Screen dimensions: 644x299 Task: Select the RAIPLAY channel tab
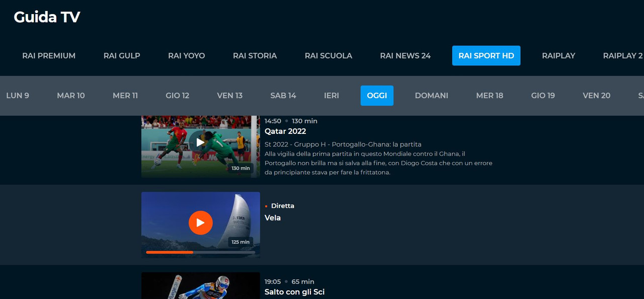558,56
